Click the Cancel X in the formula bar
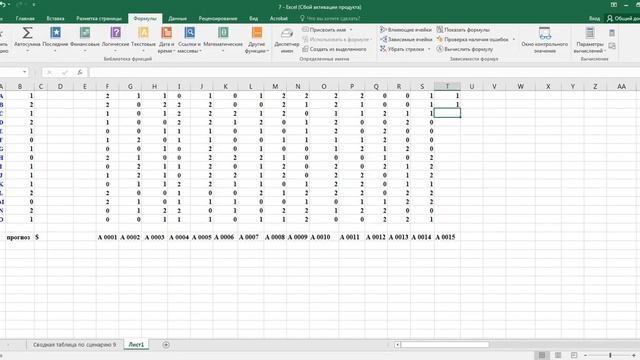640x360 pixels. (x=49, y=72)
